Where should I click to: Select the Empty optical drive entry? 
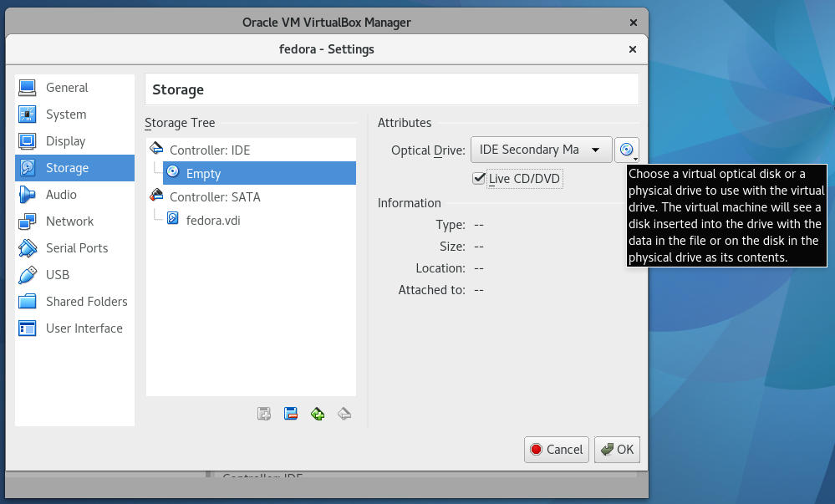pos(259,173)
